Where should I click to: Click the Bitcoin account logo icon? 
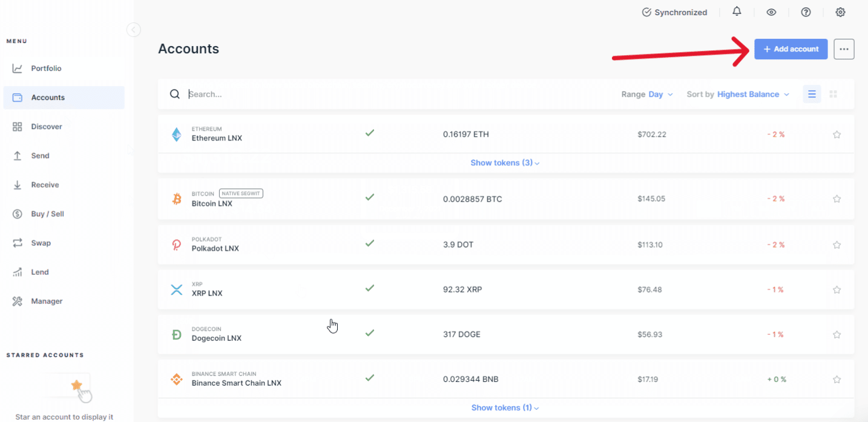pyautogui.click(x=177, y=199)
